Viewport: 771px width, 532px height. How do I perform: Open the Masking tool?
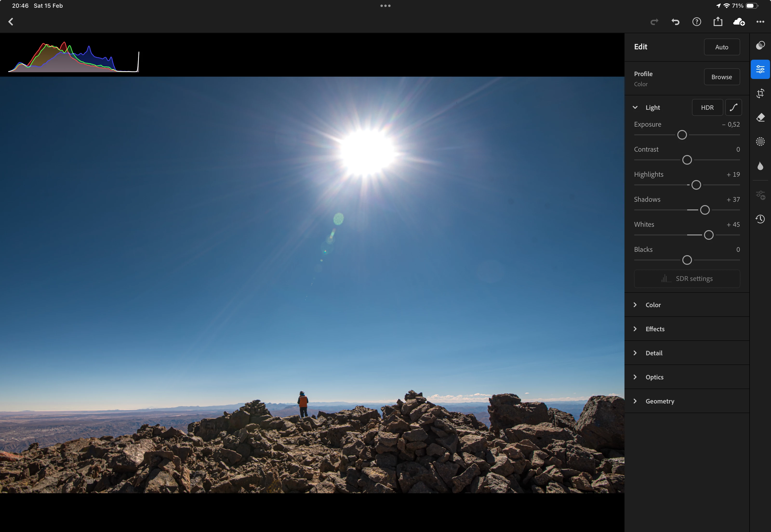[760, 142]
